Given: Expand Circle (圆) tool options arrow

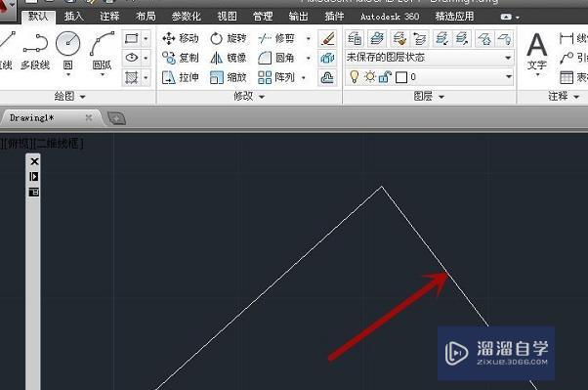Looking at the screenshot, I should [x=68, y=74].
